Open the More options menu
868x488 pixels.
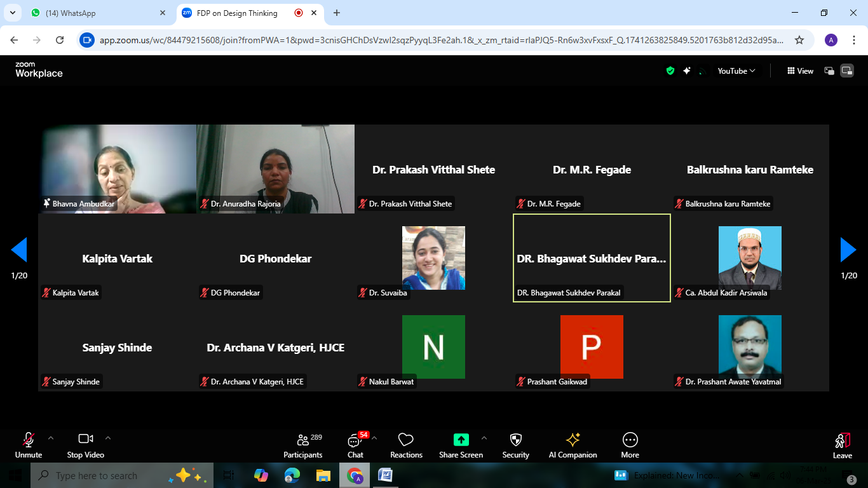click(x=630, y=445)
